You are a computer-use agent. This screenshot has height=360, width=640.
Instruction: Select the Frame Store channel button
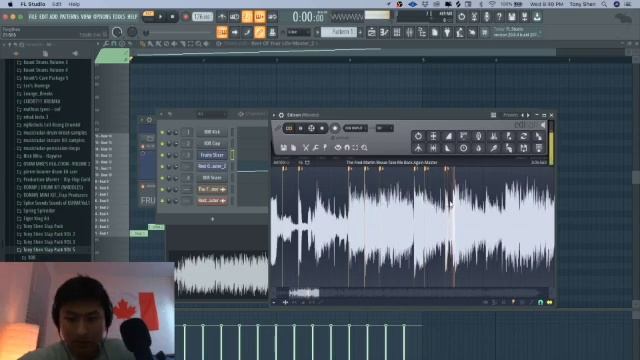click(212, 155)
